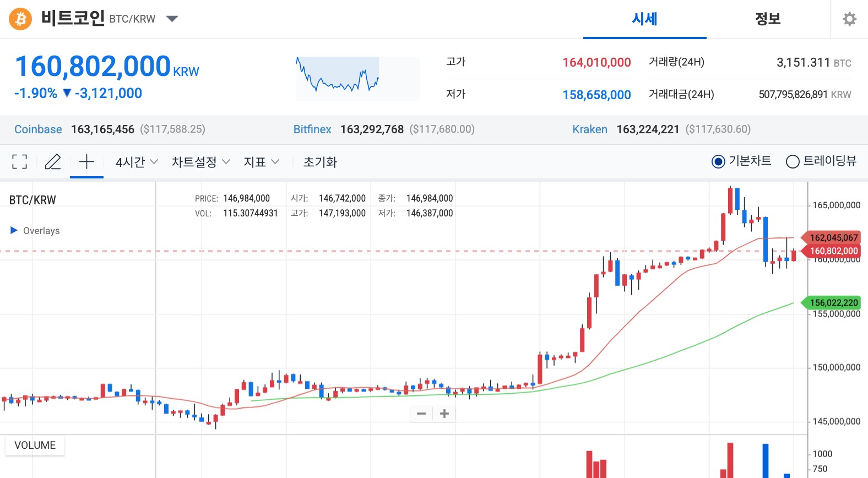868x478 pixels.
Task: Click the Bitfinex KRW price 163,292,768
Action: pyautogui.click(x=372, y=129)
